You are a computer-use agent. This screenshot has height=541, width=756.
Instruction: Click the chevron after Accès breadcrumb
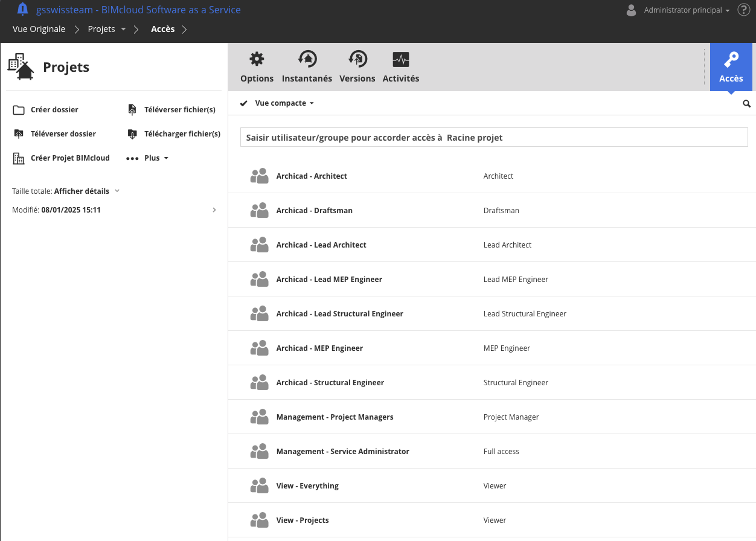184,30
